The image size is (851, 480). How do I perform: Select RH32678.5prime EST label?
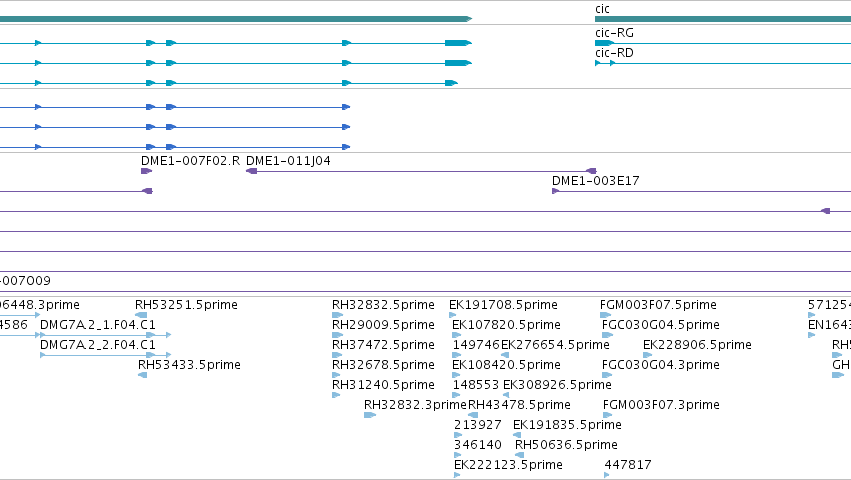pyautogui.click(x=383, y=365)
